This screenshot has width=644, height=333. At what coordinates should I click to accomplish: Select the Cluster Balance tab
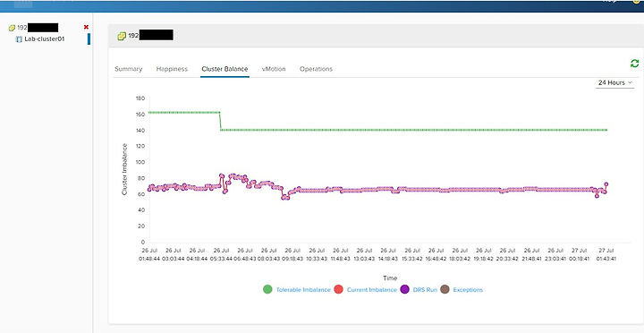tap(225, 69)
